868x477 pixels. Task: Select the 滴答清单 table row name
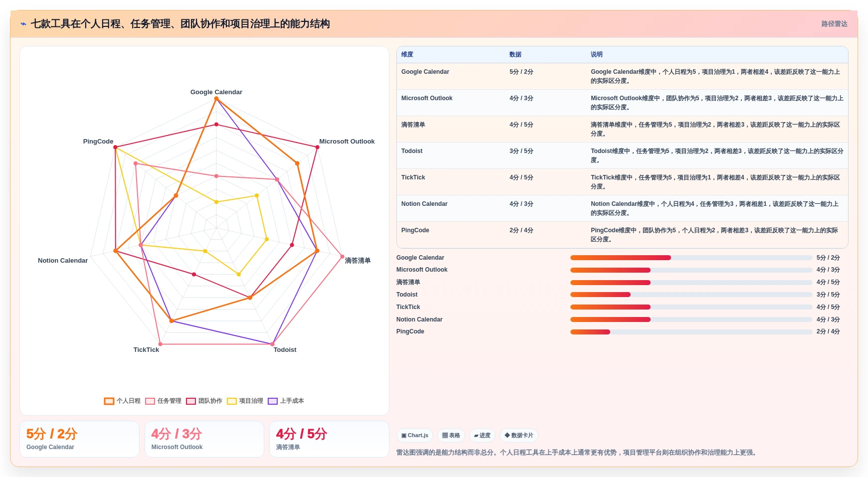tap(413, 125)
